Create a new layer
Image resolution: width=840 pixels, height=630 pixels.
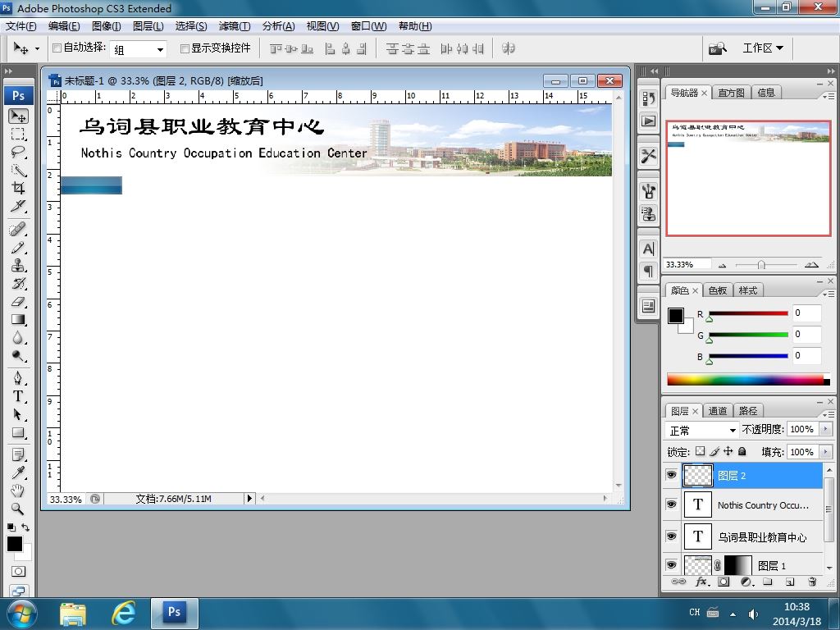pos(790,582)
